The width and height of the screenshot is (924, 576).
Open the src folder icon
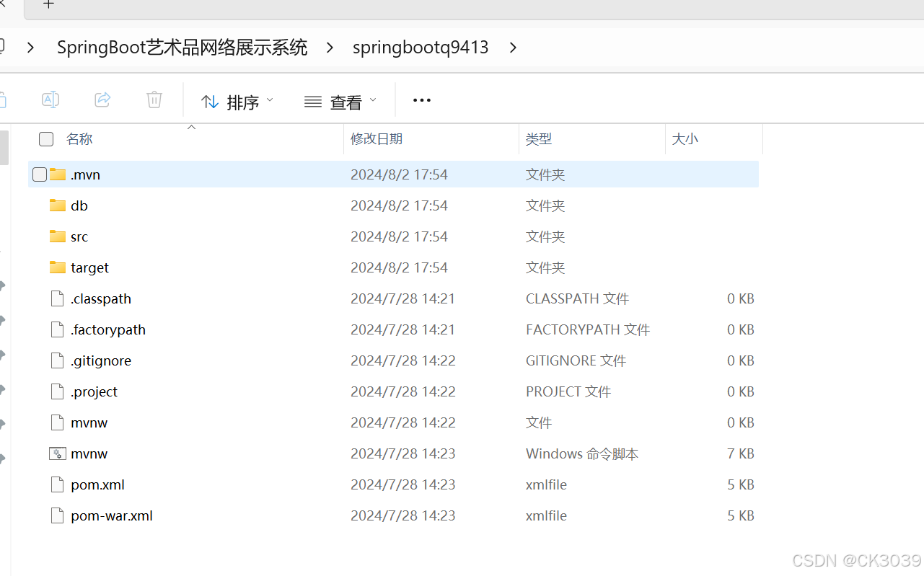click(x=58, y=236)
